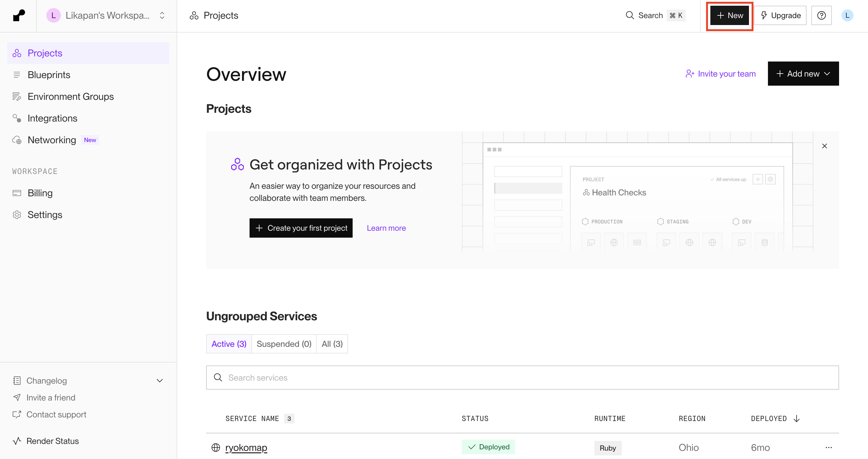Click the Learn more link

tap(386, 228)
